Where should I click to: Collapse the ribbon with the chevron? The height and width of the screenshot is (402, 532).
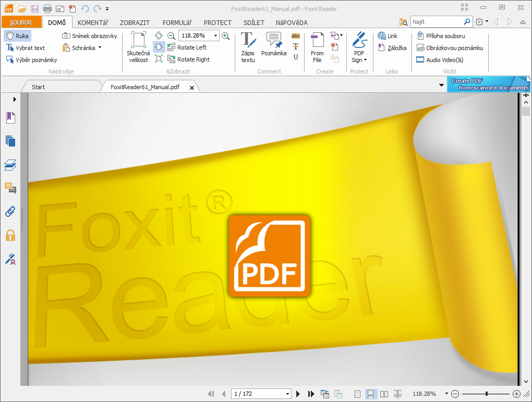tap(523, 22)
